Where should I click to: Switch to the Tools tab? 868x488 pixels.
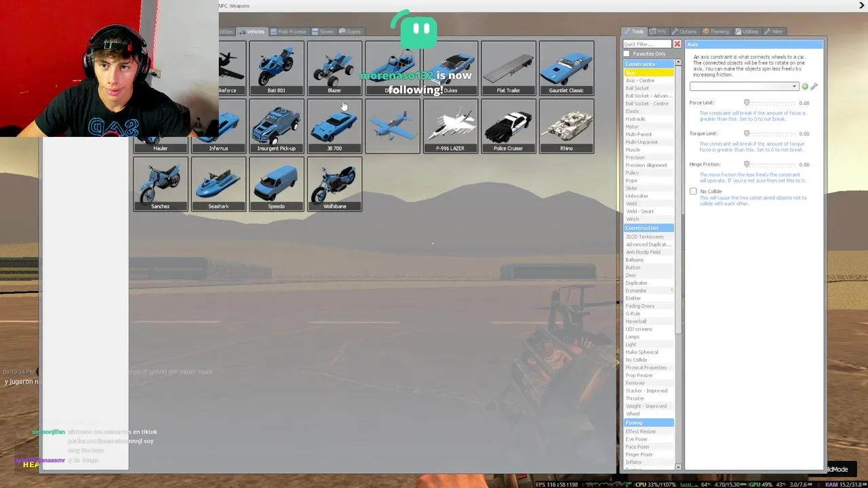click(x=634, y=31)
